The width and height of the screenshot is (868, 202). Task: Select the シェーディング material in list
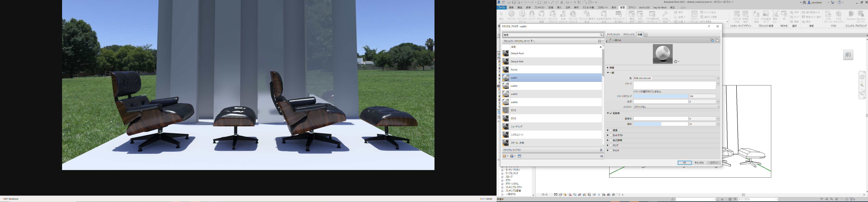[x=552, y=127]
